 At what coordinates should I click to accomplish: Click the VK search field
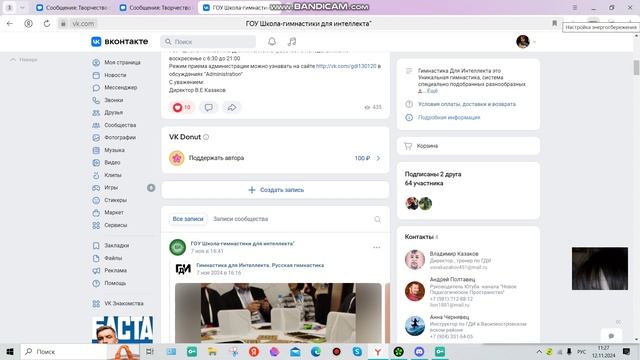208,42
